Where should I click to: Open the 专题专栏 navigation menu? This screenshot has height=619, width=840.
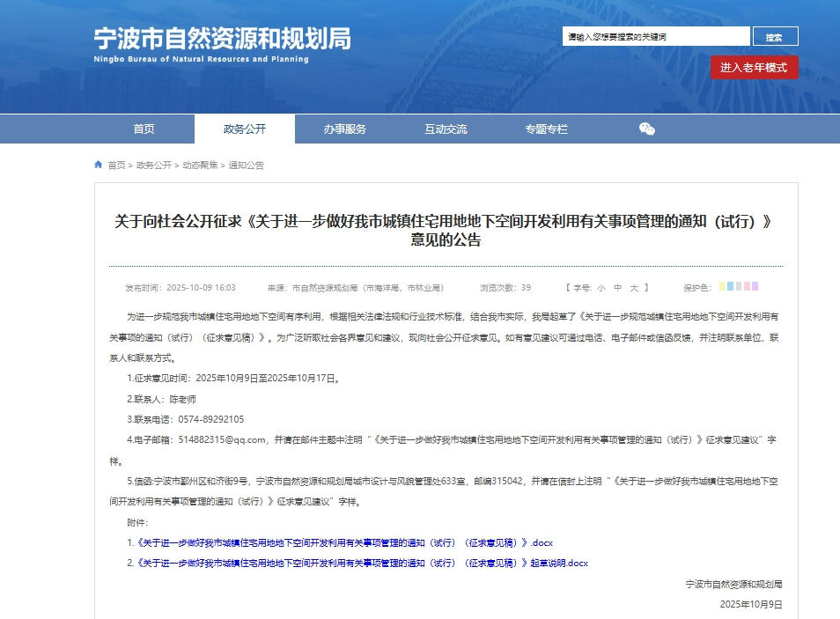pos(546,129)
